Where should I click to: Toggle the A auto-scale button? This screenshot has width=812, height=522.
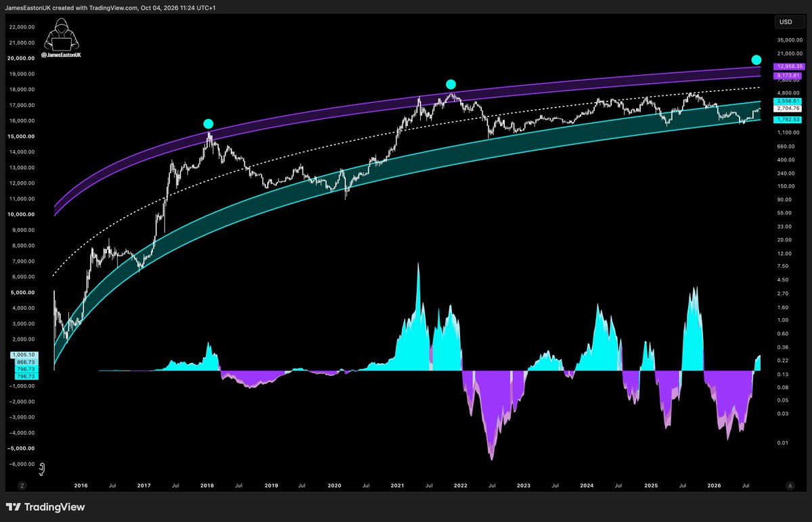790,485
